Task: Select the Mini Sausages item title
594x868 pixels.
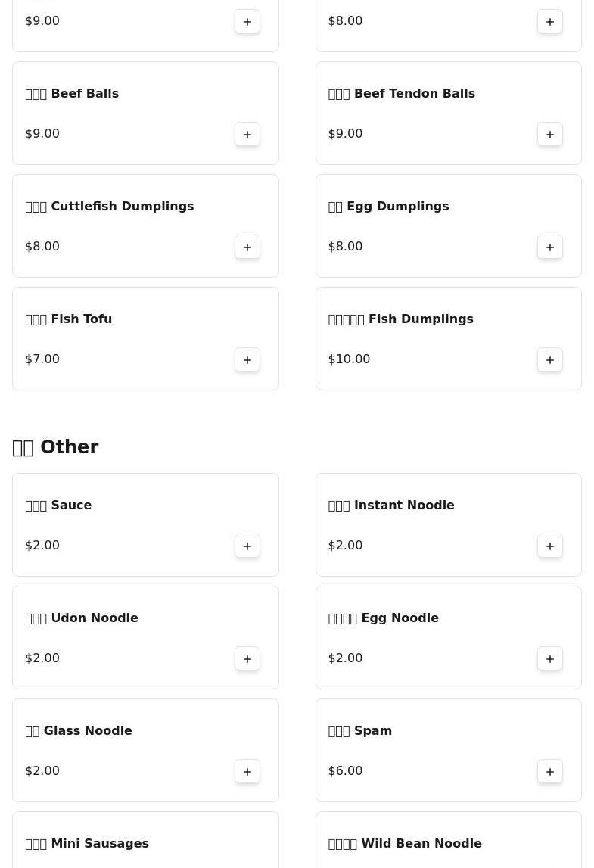Action: tap(87, 843)
